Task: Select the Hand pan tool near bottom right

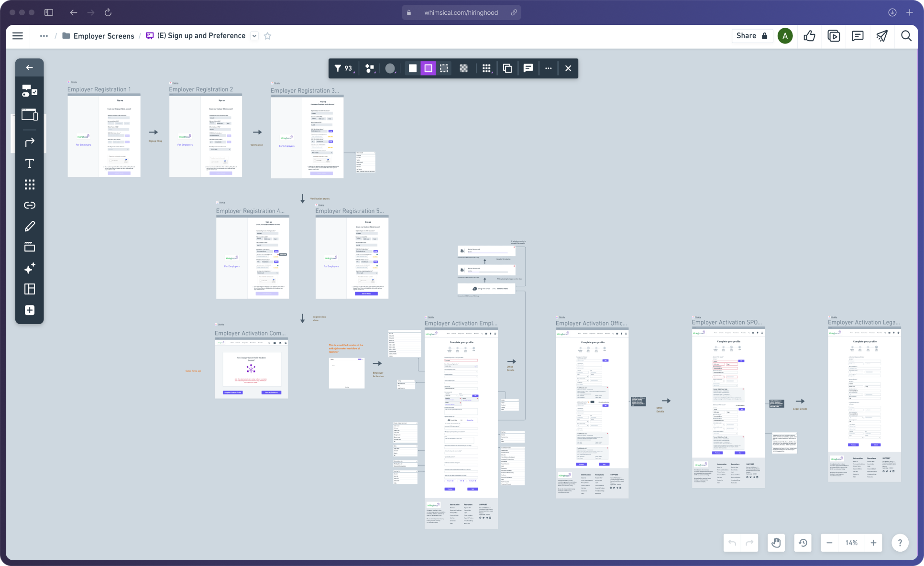Action: [776, 543]
